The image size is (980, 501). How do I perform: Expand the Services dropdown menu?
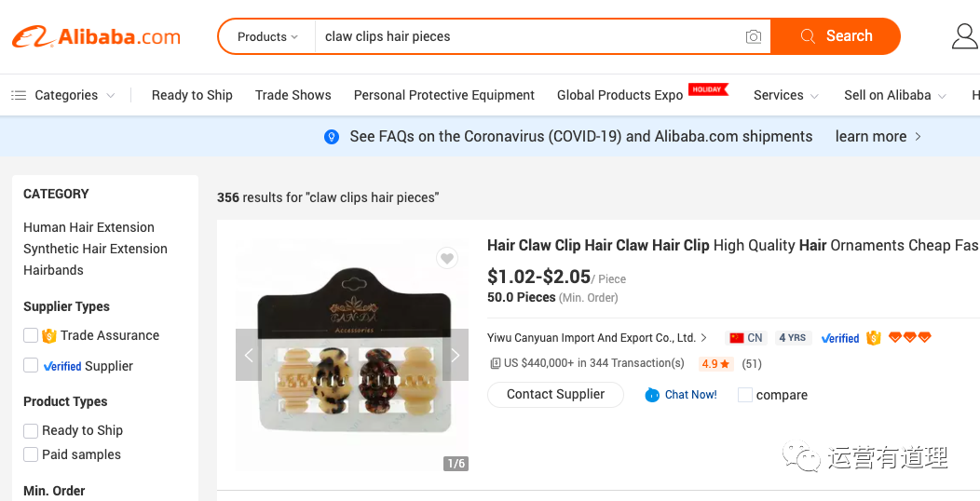pos(786,95)
